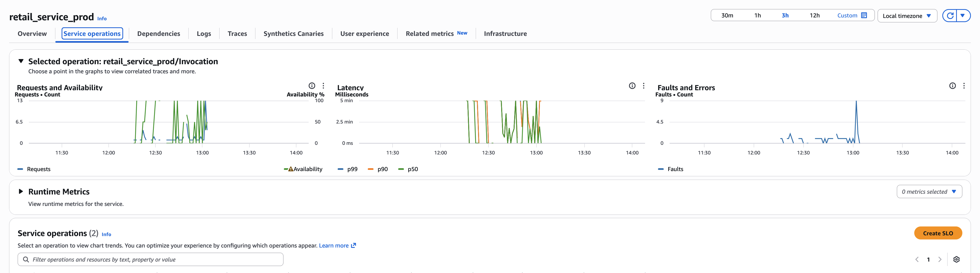Open the Learn more link

[334, 245]
